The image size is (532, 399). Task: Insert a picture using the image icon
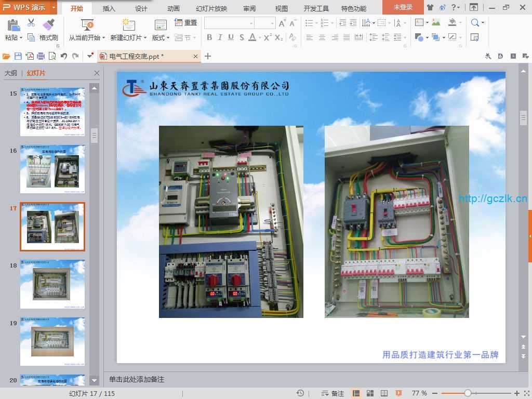click(x=436, y=23)
